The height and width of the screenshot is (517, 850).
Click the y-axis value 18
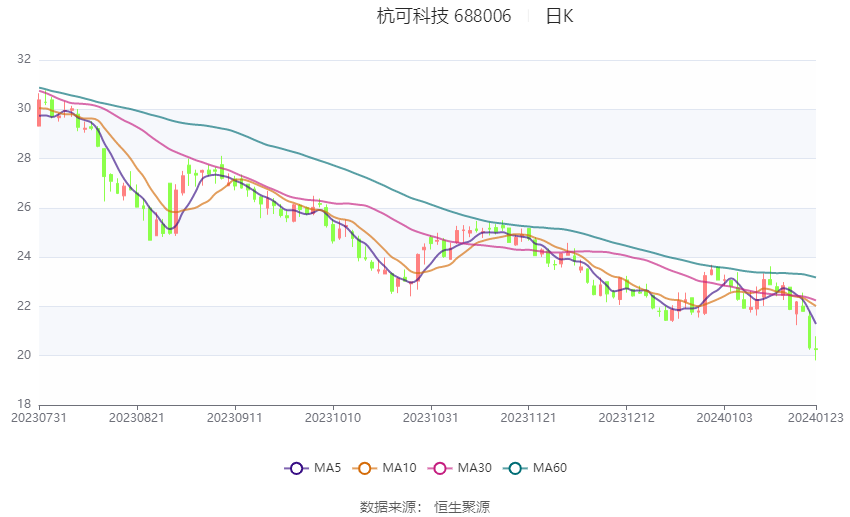coord(24,404)
